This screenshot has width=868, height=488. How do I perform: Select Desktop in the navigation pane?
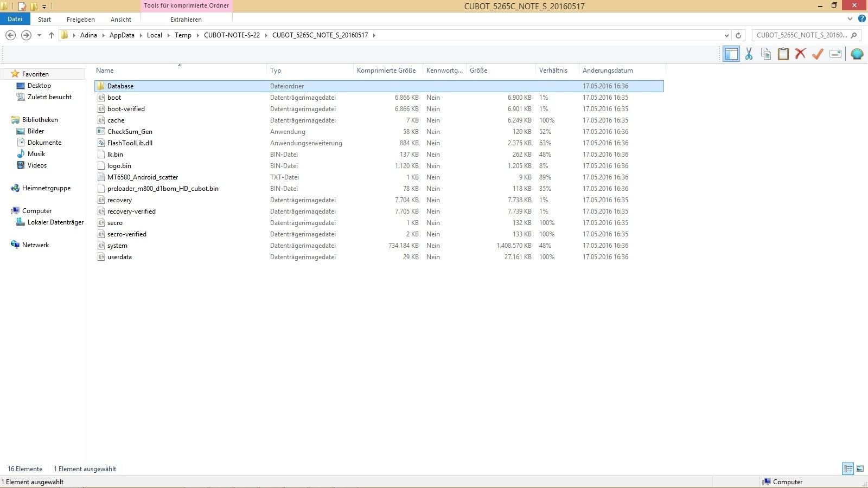pyautogui.click(x=39, y=86)
